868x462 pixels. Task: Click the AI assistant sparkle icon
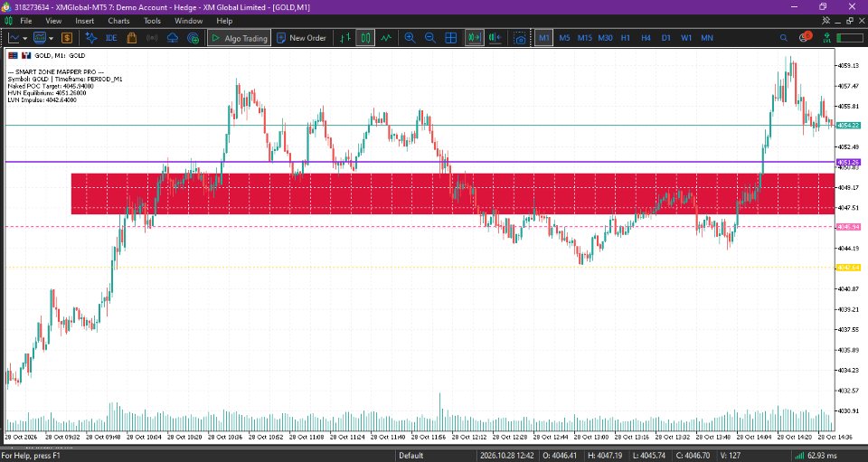coord(91,38)
